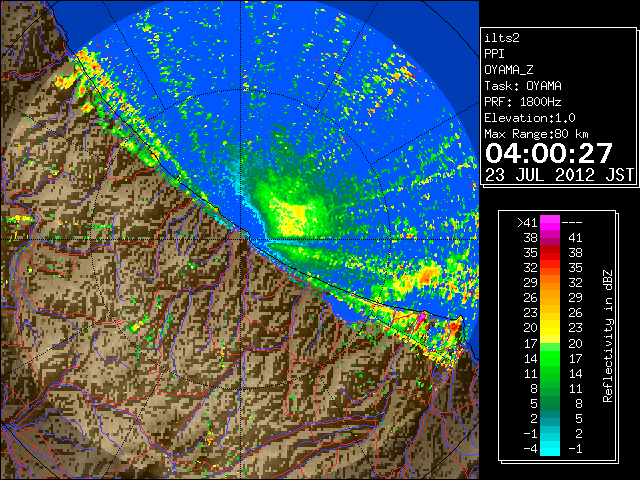640x480 pixels.
Task: Click the "Max Range:80 km" line
Action: point(536,134)
